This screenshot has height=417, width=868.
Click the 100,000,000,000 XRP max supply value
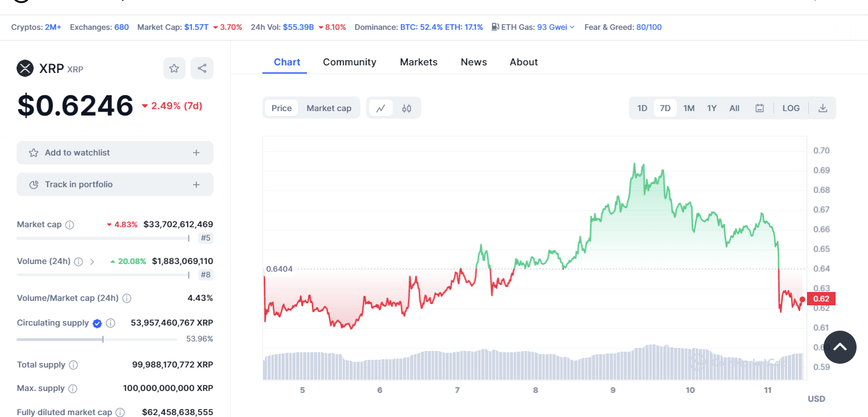click(168, 388)
